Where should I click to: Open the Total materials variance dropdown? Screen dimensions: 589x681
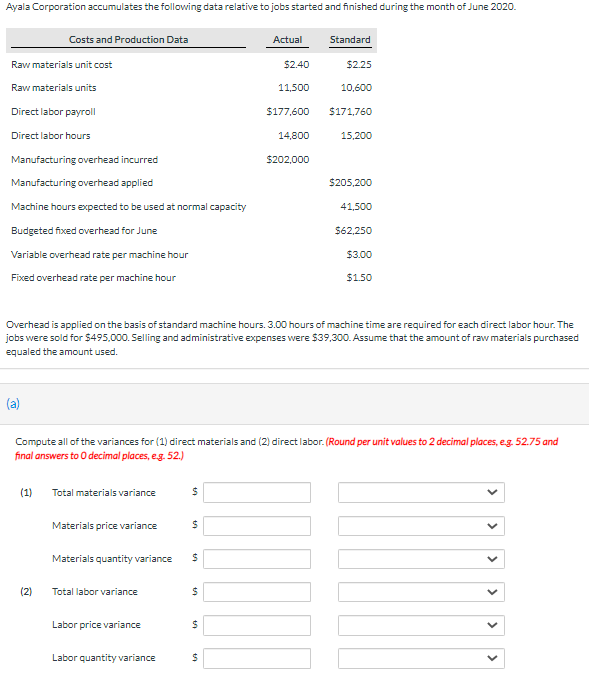(x=421, y=493)
